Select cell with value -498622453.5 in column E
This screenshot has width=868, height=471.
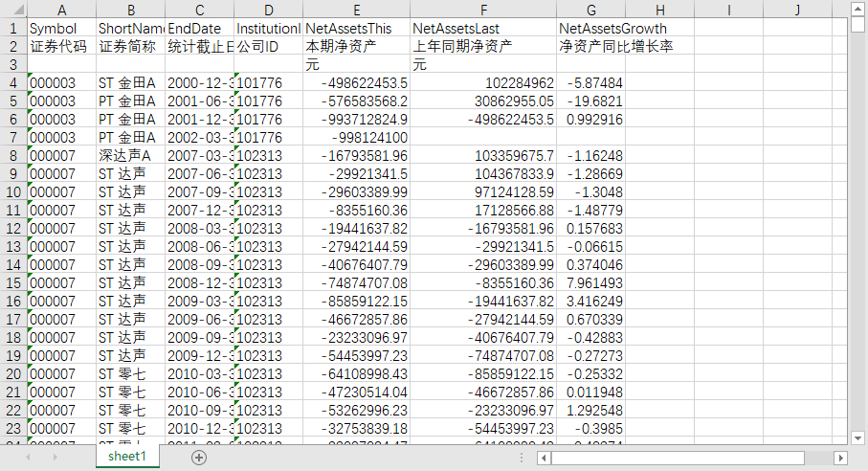pyautogui.click(x=357, y=83)
